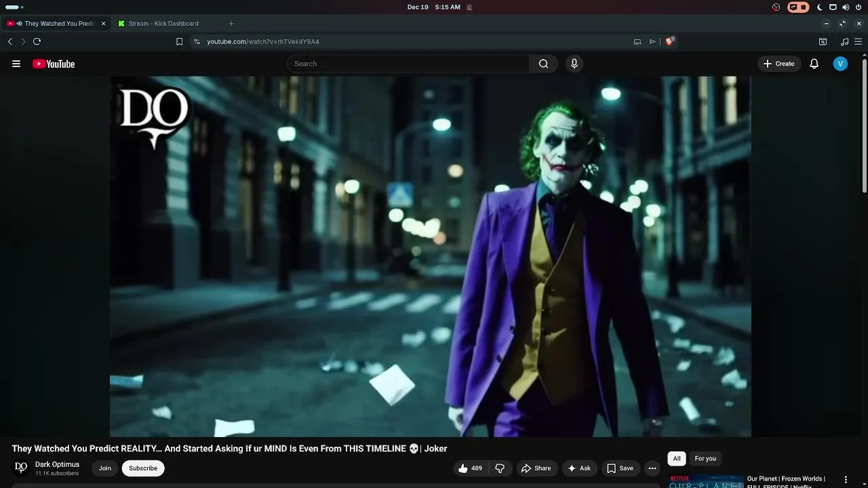Screen dimensions: 868x488
Task: Open the account avatar V menu
Action: click(x=840, y=64)
